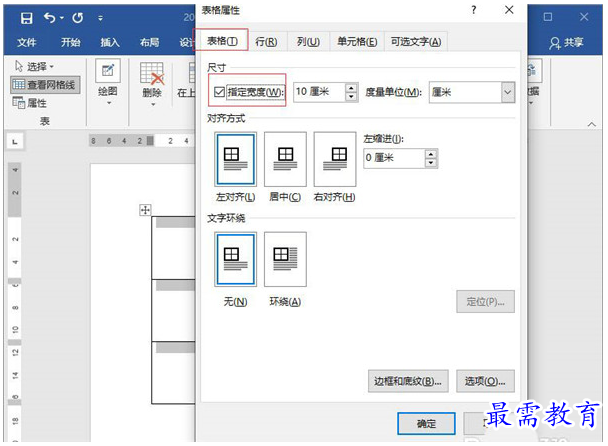The width and height of the screenshot is (608, 446).
Task: Select the 可选文字(A) tab in dialog
Action: pos(416,41)
